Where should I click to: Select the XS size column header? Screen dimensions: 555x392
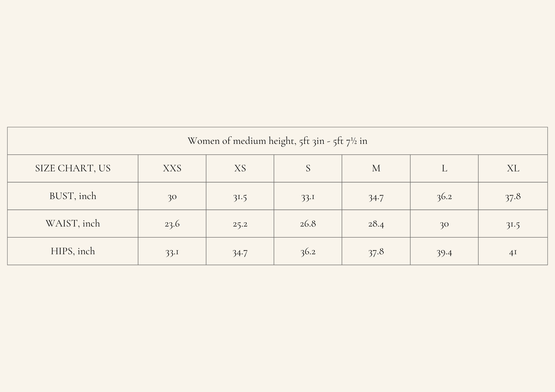point(240,168)
